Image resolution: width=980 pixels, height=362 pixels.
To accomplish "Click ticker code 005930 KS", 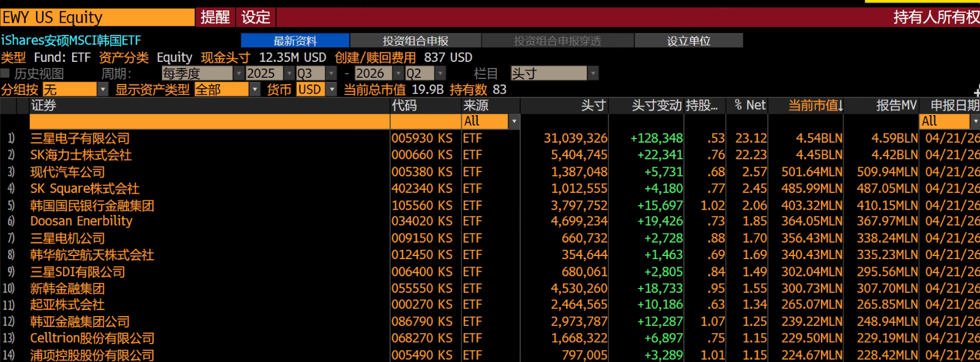I will [x=422, y=138].
